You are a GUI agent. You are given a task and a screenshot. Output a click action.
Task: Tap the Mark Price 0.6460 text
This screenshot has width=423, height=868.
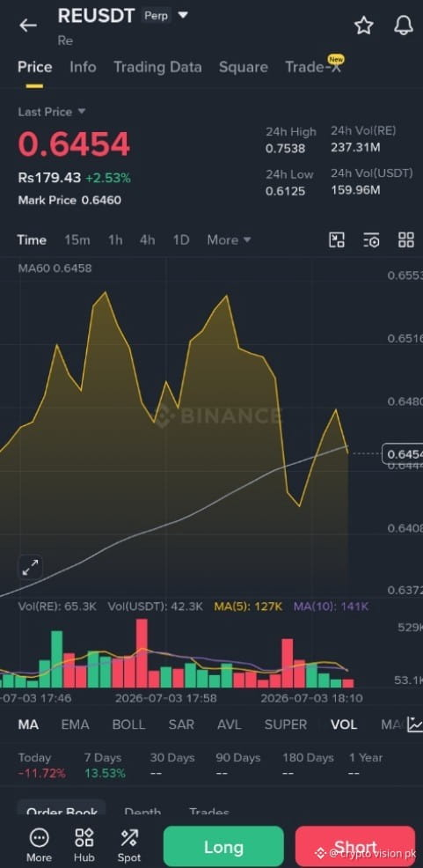click(69, 201)
